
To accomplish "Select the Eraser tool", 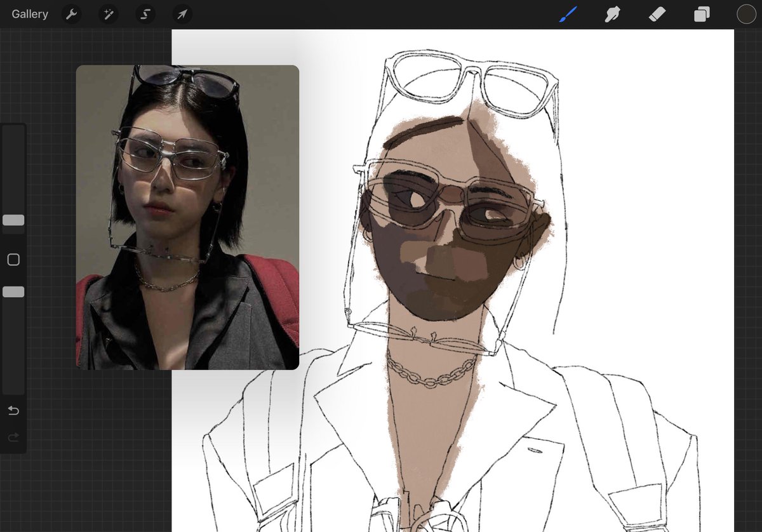I will point(657,14).
